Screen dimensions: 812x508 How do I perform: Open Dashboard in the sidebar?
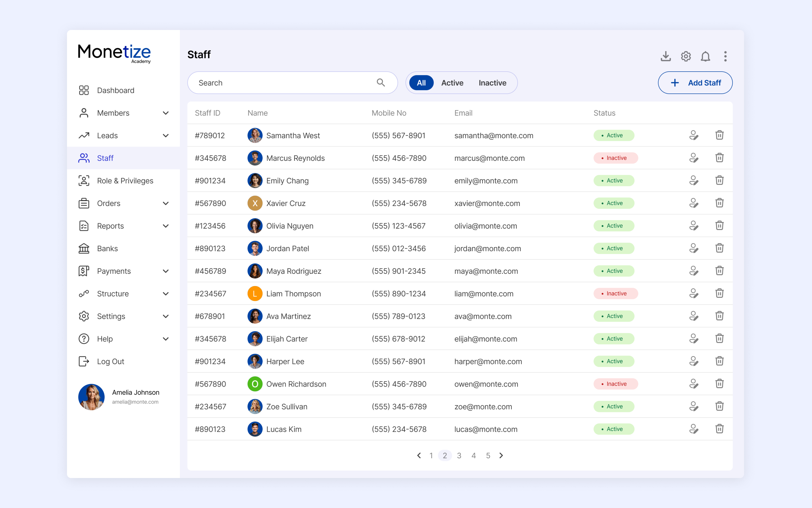click(x=123, y=90)
